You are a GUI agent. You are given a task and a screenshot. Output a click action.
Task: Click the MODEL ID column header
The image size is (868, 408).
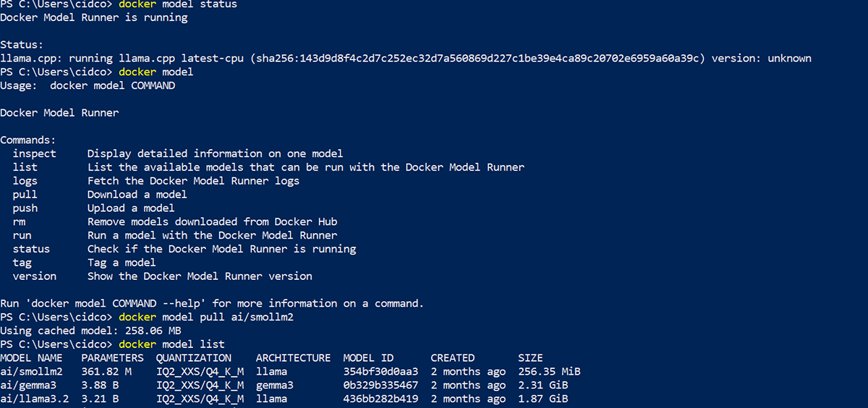368,357
